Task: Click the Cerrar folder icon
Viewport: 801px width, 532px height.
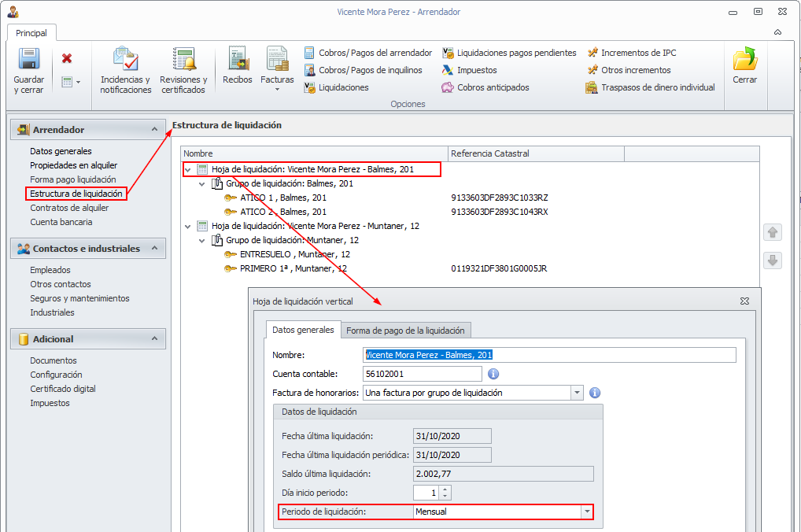Action: tap(744, 60)
